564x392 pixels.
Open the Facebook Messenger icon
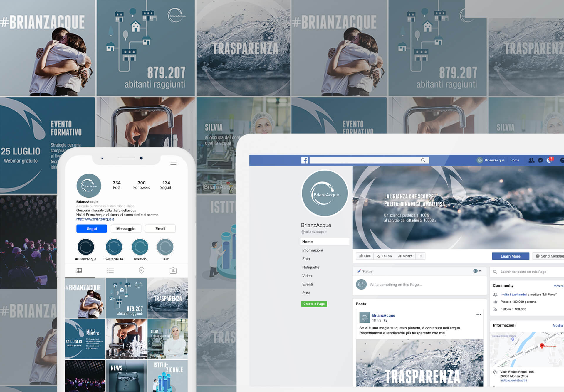(x=540, y=160)
